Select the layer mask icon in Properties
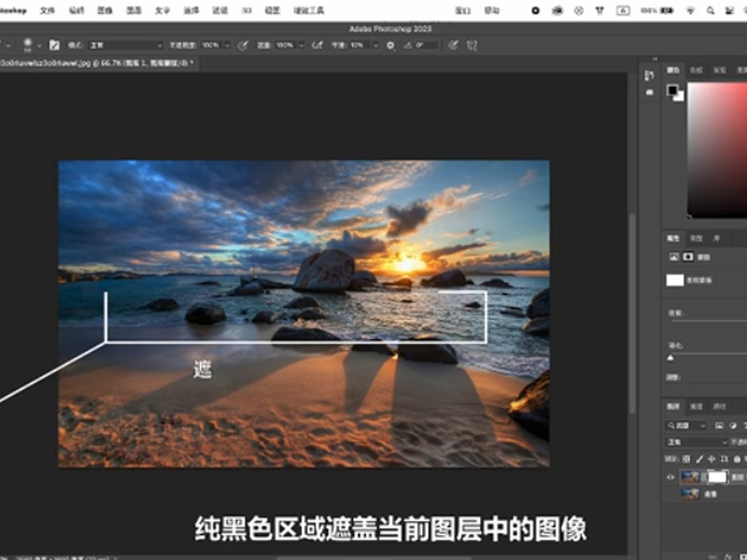This screenshot has height=560, width=747. 689,256
